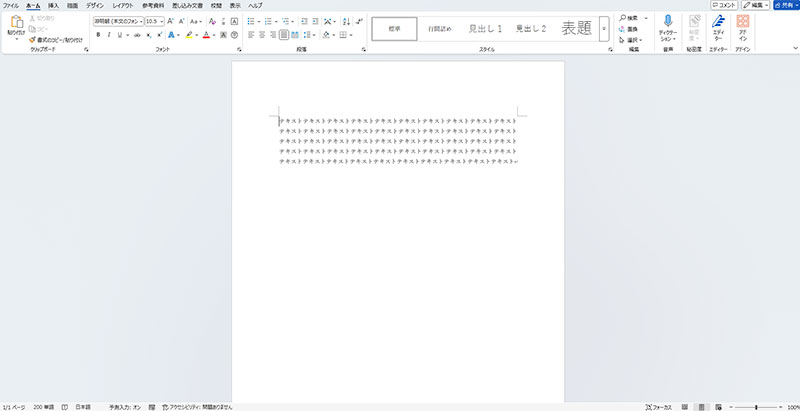Viewport: 800px width, 411px height.
Task: Increase the paragraph indent
Action: pos(315,21)
